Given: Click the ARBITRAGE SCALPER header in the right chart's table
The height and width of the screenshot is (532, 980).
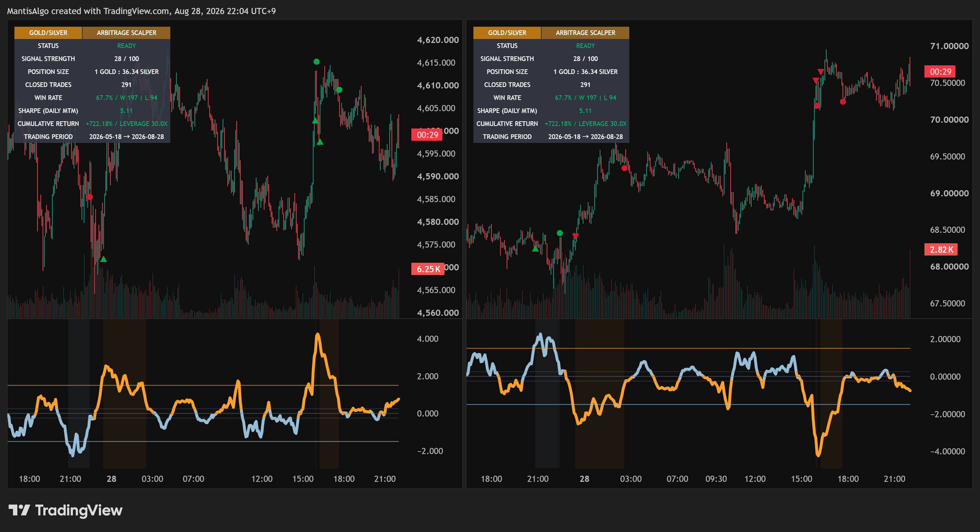Looking at the screenshot, I should pyautogui.click(x=585, y=33).
